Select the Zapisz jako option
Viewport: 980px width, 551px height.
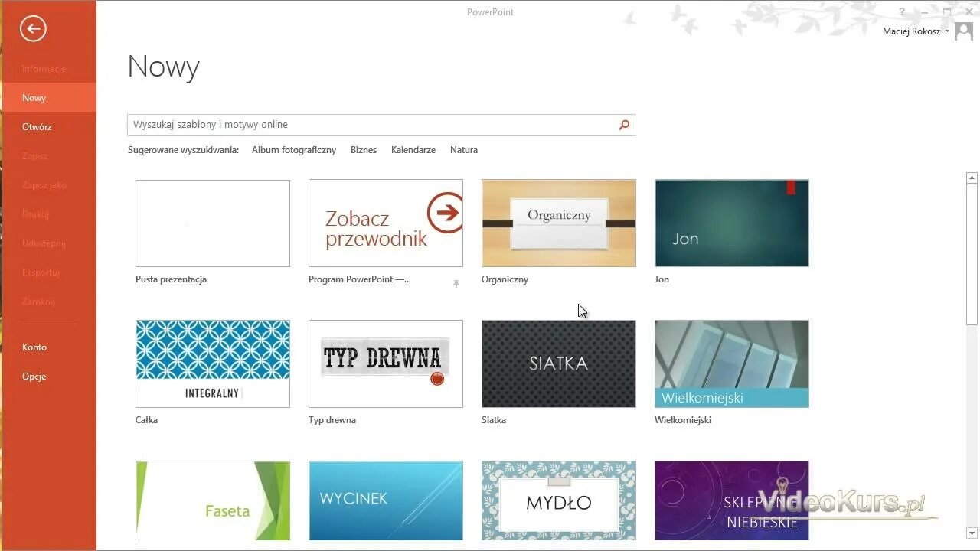[44, 184]
